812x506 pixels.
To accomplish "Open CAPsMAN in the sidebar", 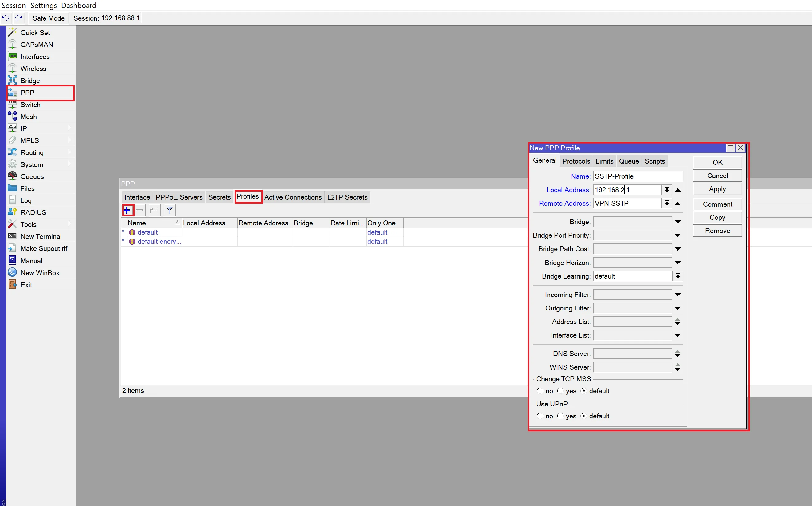I will coord(41,45).
